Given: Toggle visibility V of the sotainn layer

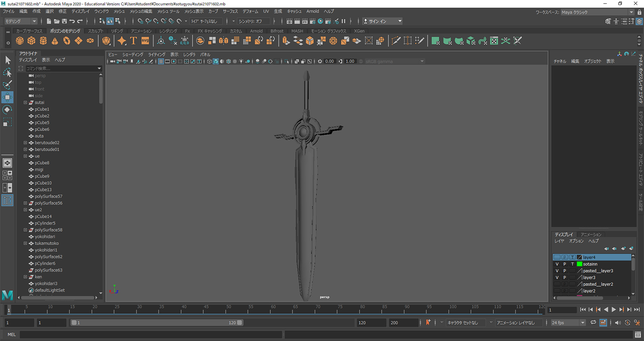Looking at the screenshot, I should point(557,264).
